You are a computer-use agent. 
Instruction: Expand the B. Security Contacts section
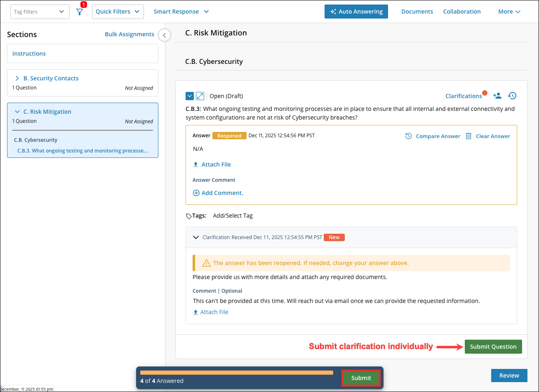(x=17, y=78)
